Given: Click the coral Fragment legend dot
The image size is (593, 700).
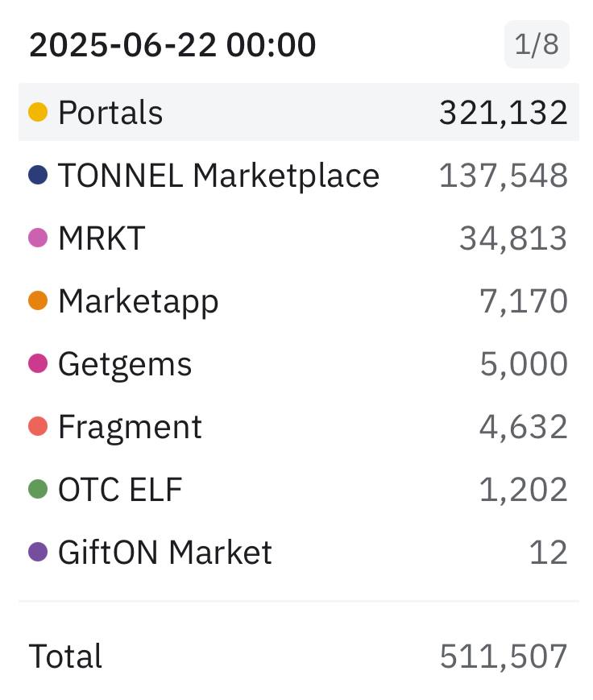Looking at the screenshot, I should [x=38, y=426].
